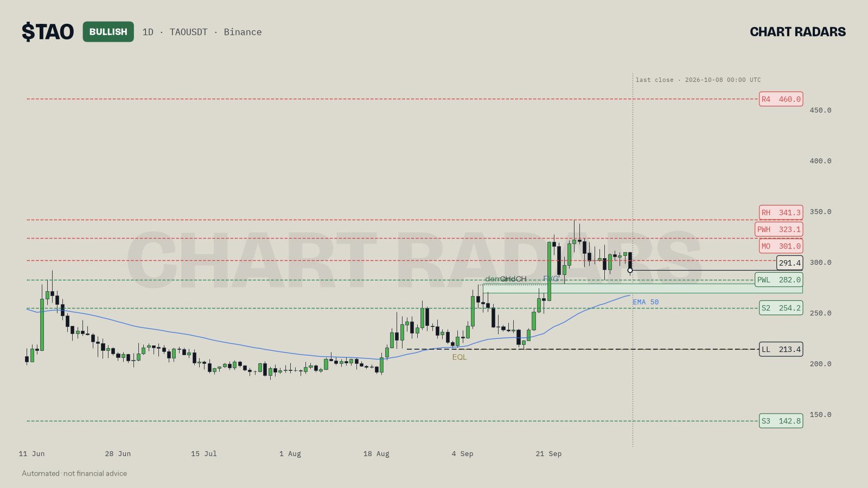
Task: Click the 'Automated · not financial advice' footer
Action: tap(74, 473)
